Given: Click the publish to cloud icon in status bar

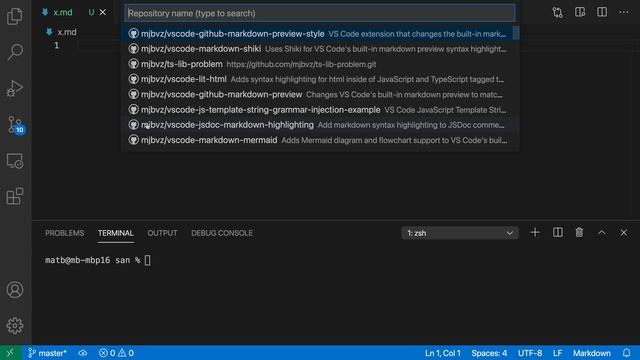Looking at the screenshot, I should (83, 353).
